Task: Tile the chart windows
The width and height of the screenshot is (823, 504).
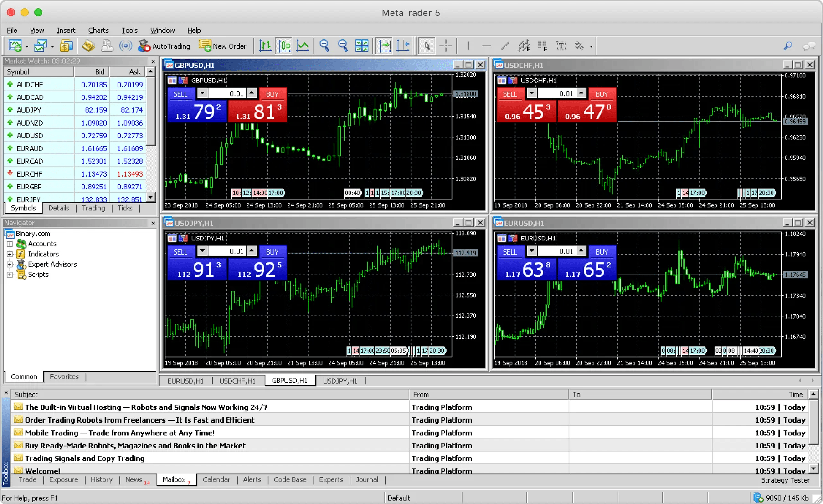Action: coord(362,46)
